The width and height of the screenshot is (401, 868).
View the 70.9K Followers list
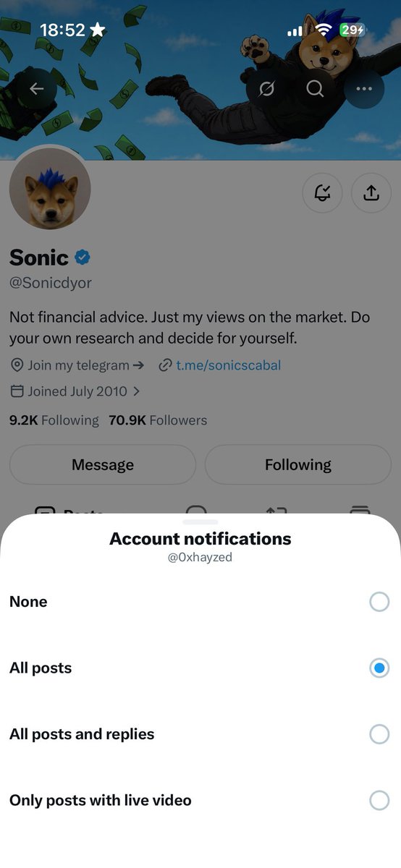tap(158, 420)
